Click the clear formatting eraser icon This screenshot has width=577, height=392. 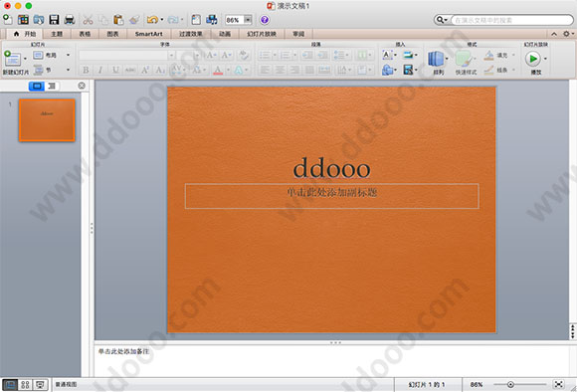(x=243, y=55)
